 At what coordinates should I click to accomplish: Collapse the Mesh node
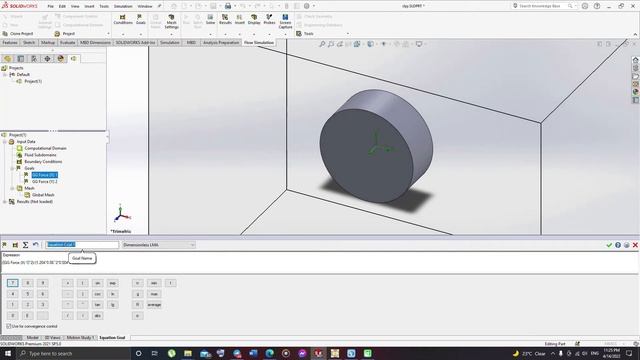pyautogui.click(x=12, y=188)
